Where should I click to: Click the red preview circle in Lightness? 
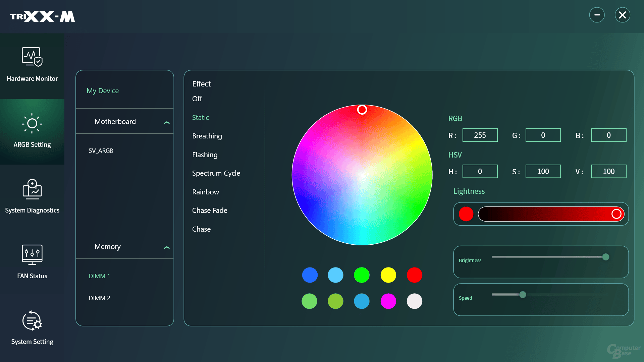[466, 214]
